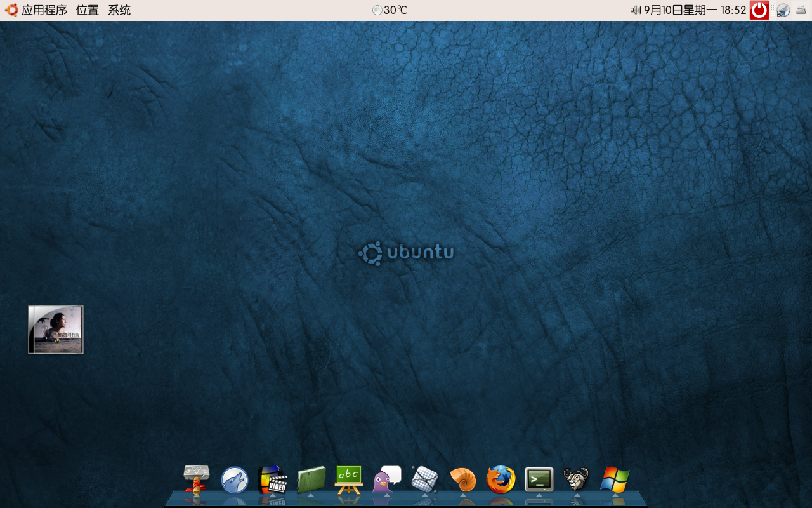Click the wolf mail tray icon

coord(783,10)
